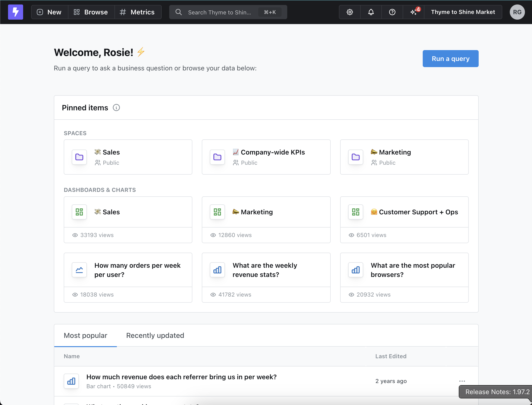532x405 pixels.
Task: Open the sparkle what's new icon
Action: [x=414, y=12]
